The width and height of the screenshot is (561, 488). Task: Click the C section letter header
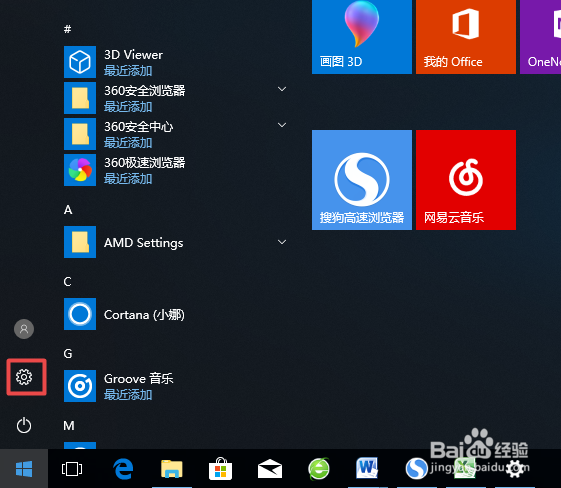point(68,282)
